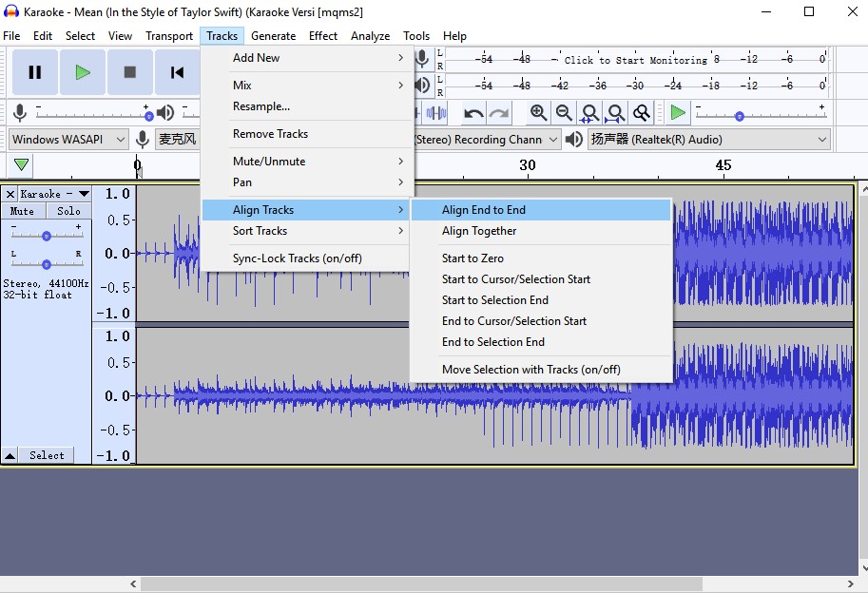Screen dimensions: 868x593
Task: Choose Start to Zero
Action: point(541,258)
